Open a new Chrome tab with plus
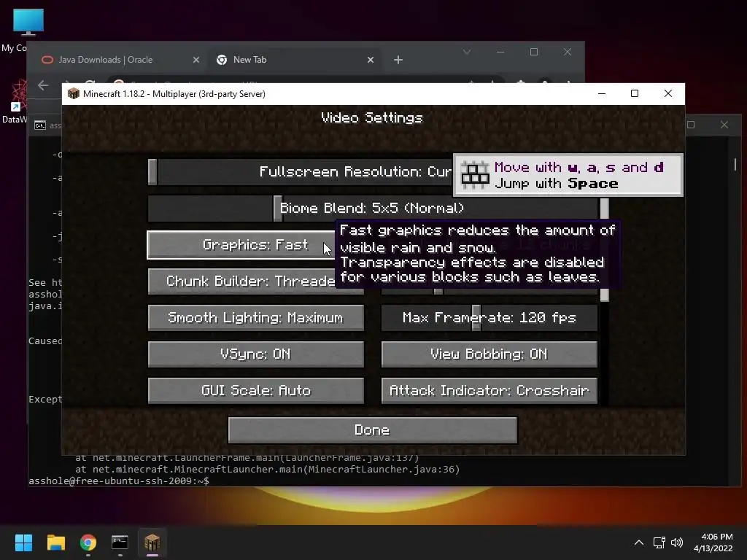747x560 pixels. click(x=398, y=60)
